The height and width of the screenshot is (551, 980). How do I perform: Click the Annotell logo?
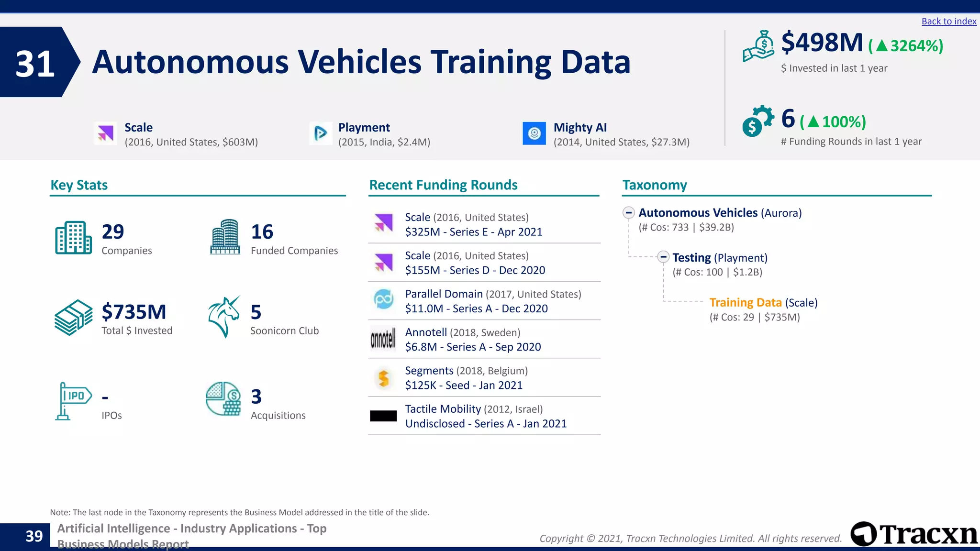[383, 338]
